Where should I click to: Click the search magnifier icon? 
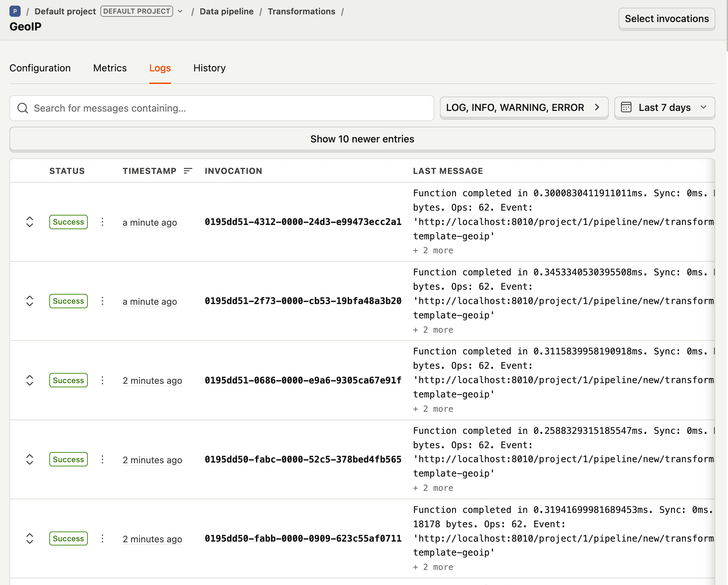pos(23,108)
